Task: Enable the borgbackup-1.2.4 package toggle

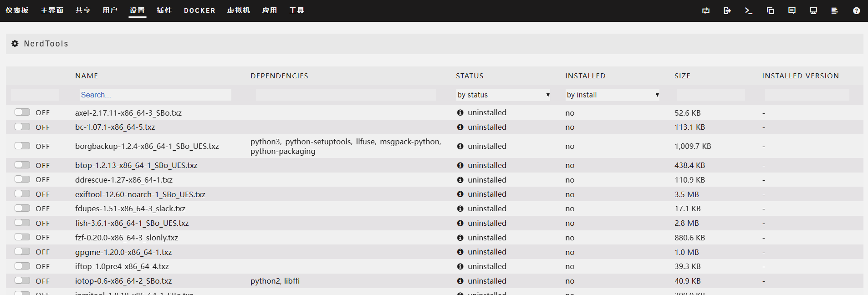Action: (22, 146)
